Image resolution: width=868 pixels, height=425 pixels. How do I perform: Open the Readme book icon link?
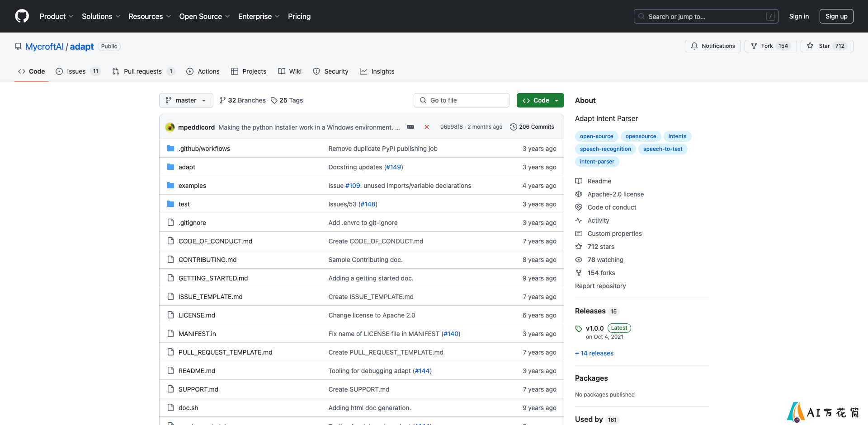pos(579,181)
